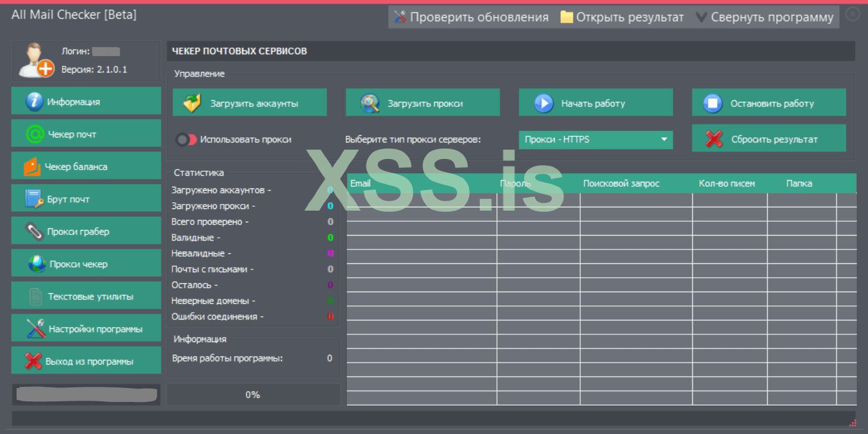
Task: Click the 'Валидные -' statistic label
Action: [x=196, y=238]
